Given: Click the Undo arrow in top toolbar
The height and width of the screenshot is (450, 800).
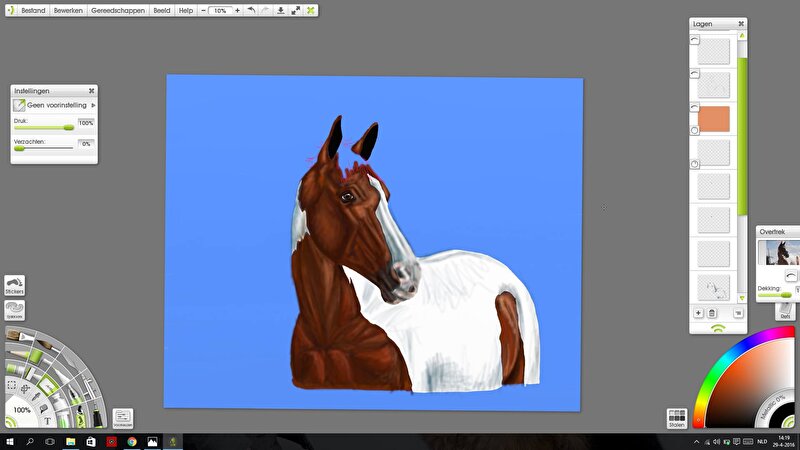Looking at the screenshot, I should coord(250,10).
